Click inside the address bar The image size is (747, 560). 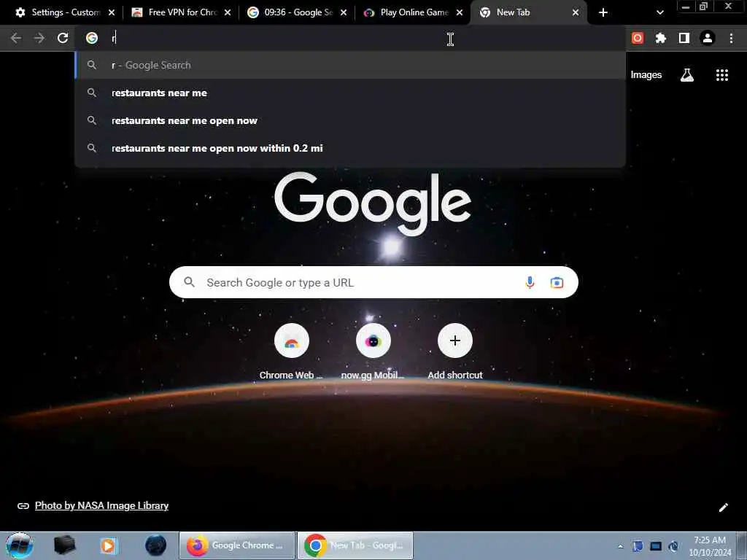point(350,38)
